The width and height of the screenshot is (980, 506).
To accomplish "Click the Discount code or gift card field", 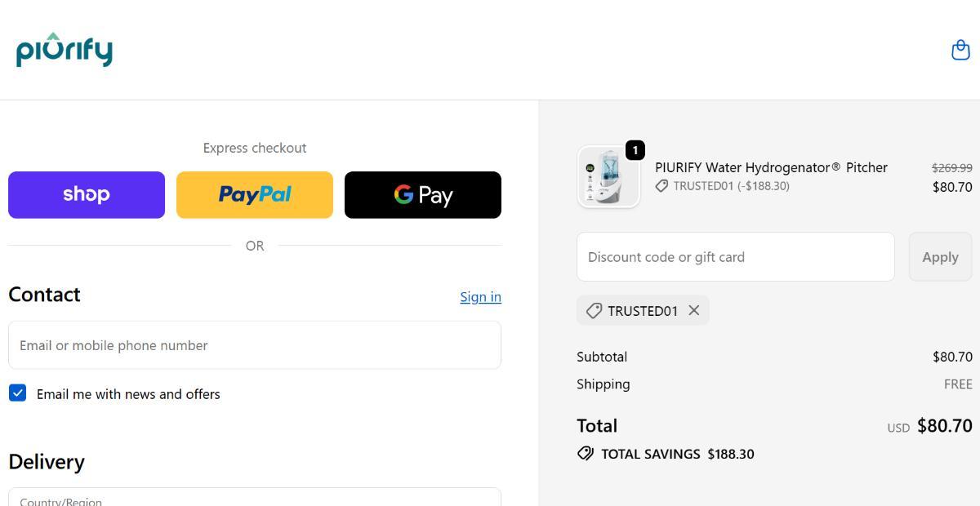I will click(736, 257).
